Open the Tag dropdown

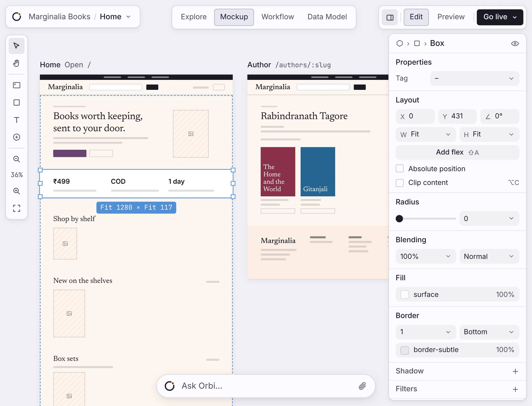(x=475, y=78)
